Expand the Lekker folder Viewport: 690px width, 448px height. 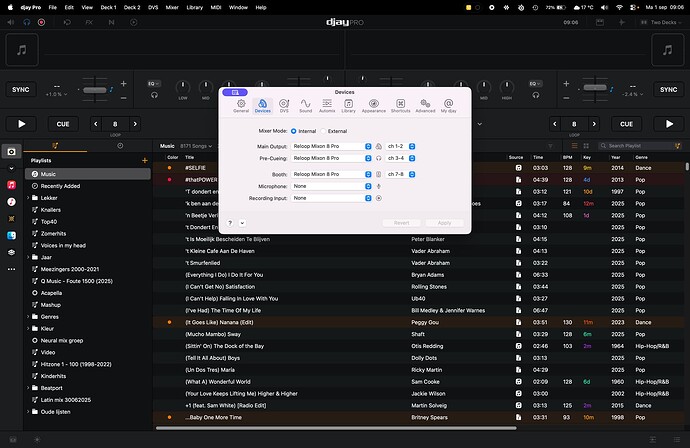(x=28, y=198)
